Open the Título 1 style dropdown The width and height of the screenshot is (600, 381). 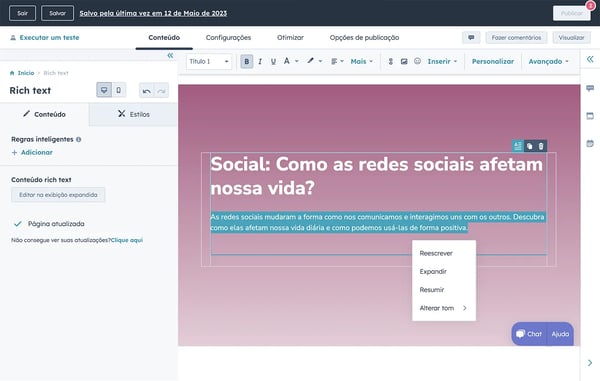tap(209, 61)
